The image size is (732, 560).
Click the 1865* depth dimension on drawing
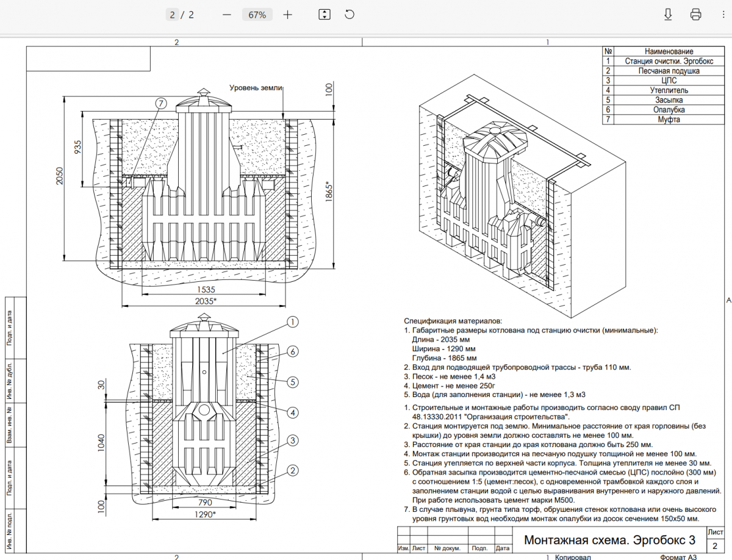tap(329, 193)
